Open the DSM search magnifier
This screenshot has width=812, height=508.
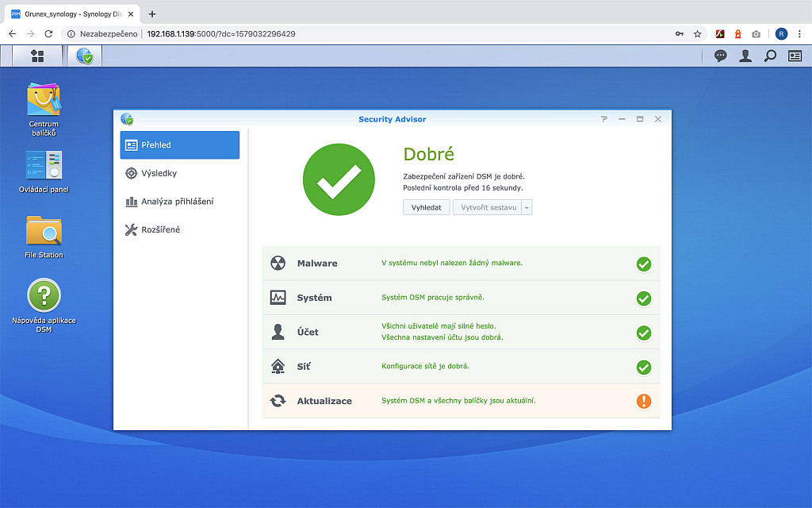pos(769,56)
